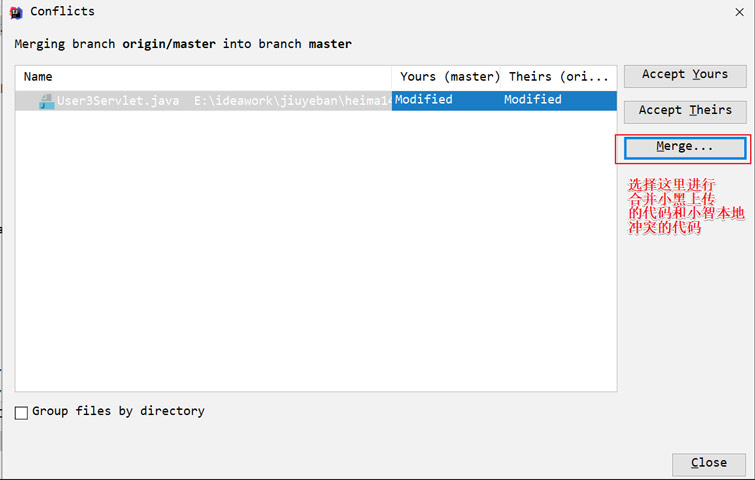Click the User3Servlet.java file icon
The width and height of the screenshot is (755, 480).
[47, 102]
